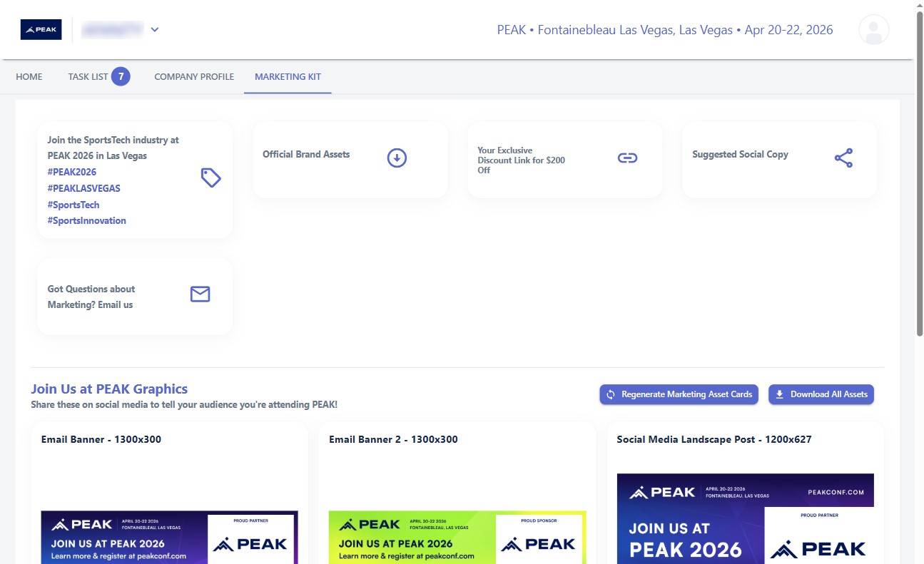Click the task list count badge

tap(121, 76)
